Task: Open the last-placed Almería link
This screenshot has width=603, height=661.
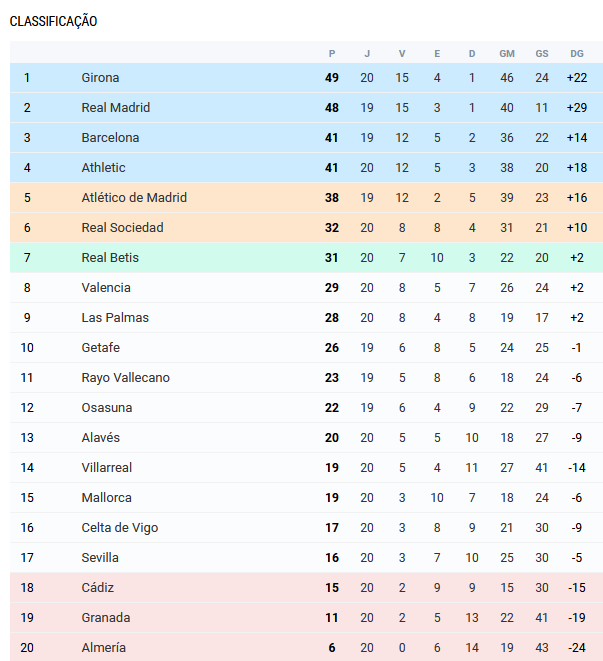Action: click(103, 648)
